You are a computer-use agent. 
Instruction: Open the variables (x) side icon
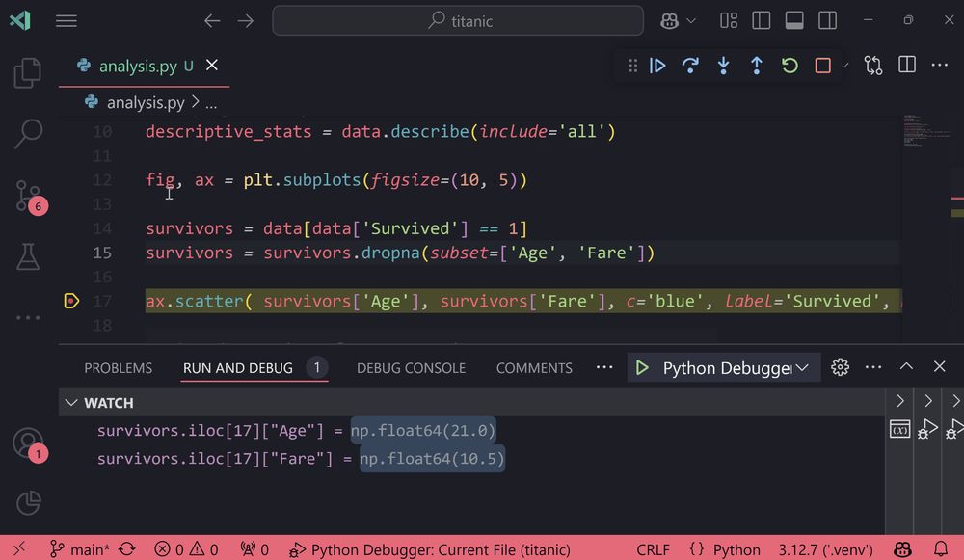[x=899, y=429]
